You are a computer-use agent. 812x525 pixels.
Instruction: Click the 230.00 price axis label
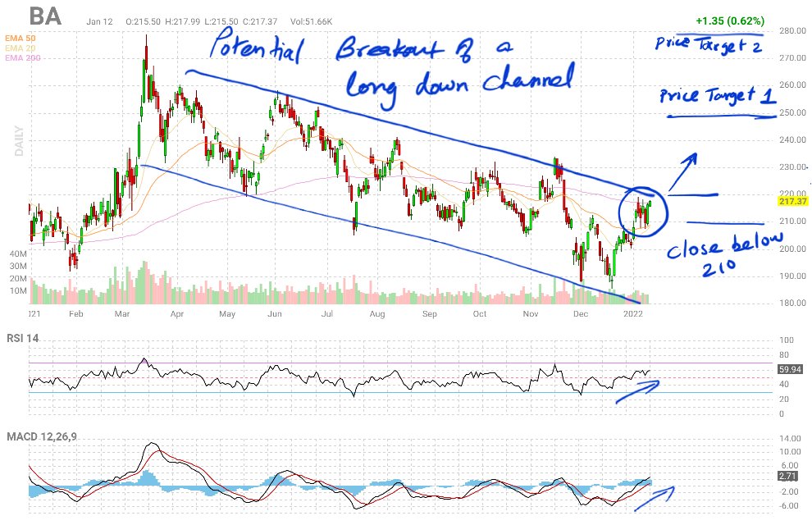coord(792,167)
